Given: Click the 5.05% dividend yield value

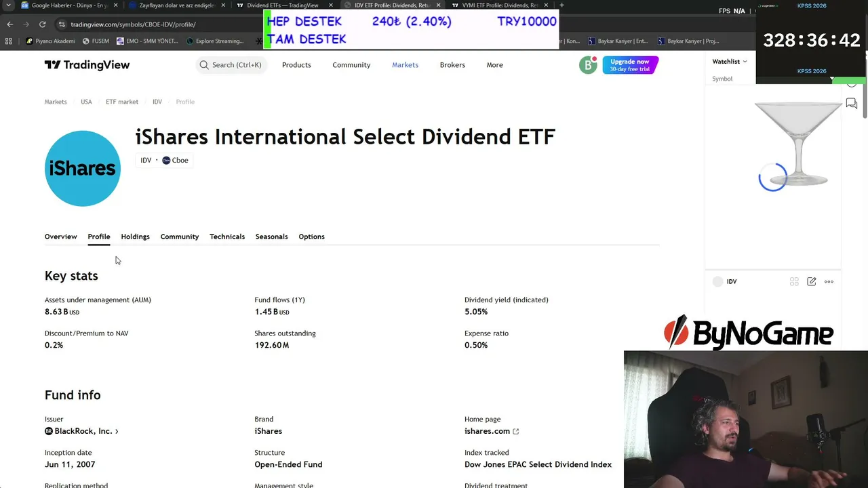Looking at the screenshot, I should 476,312.
